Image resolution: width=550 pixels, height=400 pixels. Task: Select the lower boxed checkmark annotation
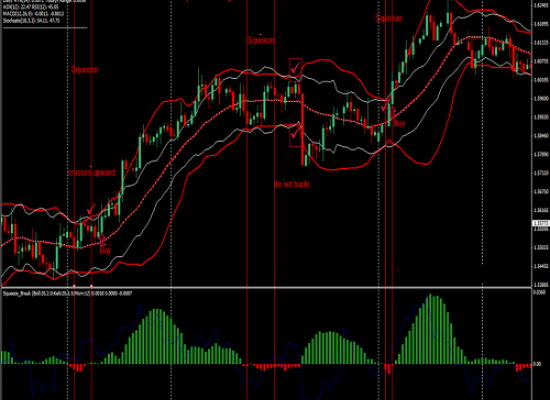(295, 133)
